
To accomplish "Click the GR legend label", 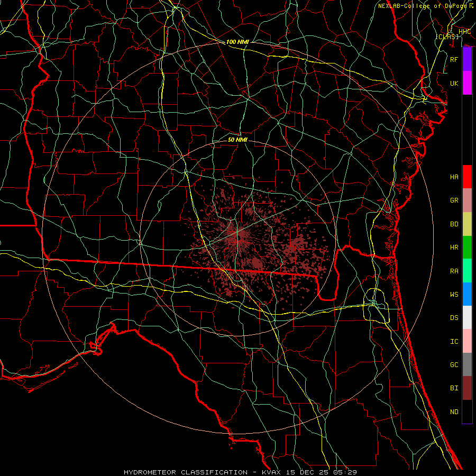I will click(x=454, y=200).
